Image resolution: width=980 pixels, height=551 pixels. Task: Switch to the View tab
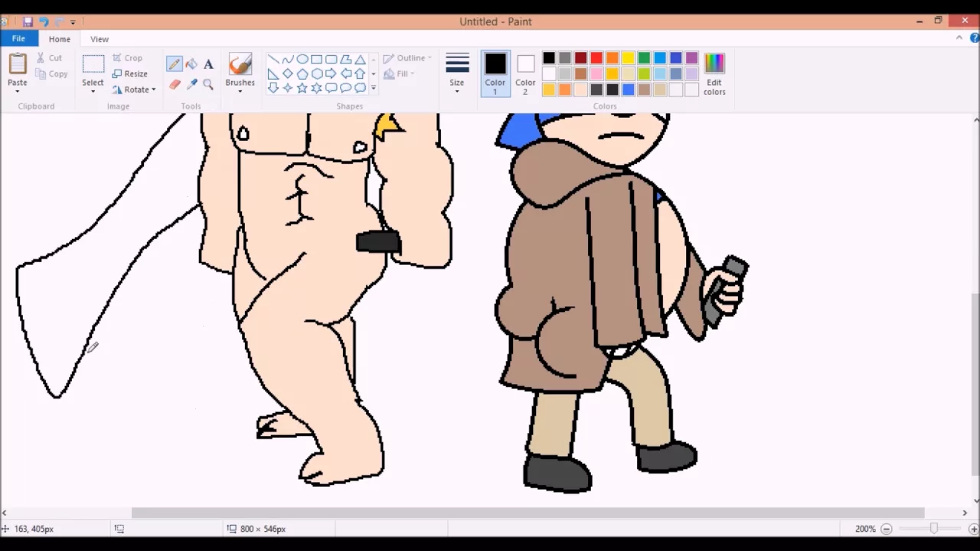point(99,38)
